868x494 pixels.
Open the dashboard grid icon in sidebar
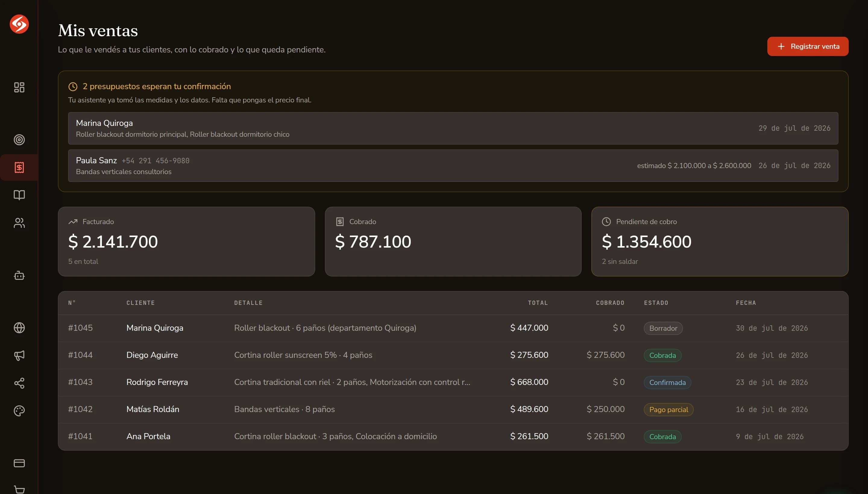click(19, 87)
